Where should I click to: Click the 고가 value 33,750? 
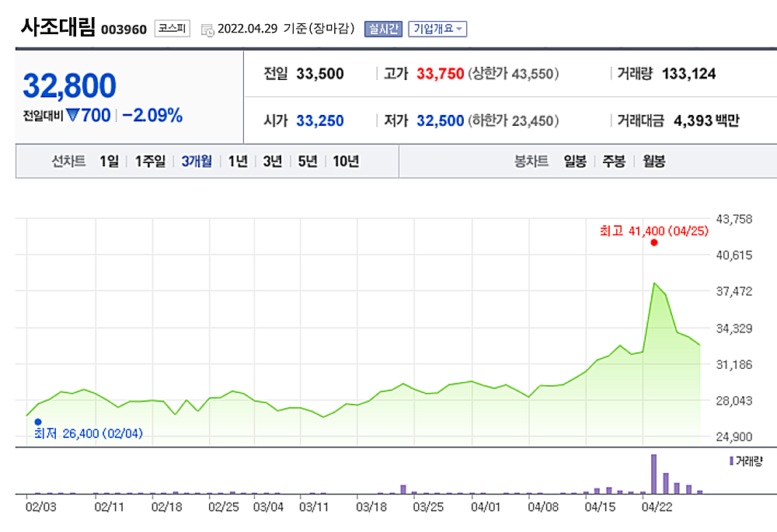(440, 74)
